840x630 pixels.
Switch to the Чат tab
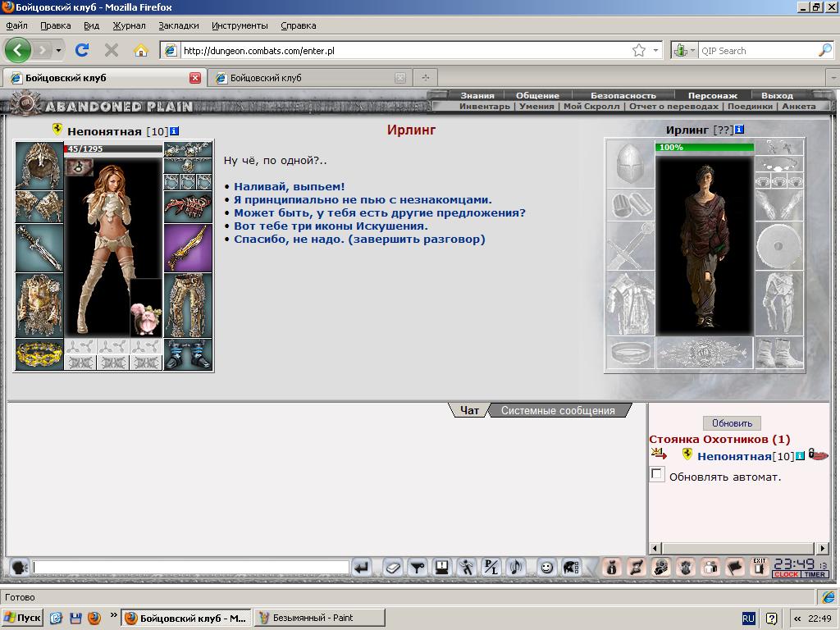[469, 410]
